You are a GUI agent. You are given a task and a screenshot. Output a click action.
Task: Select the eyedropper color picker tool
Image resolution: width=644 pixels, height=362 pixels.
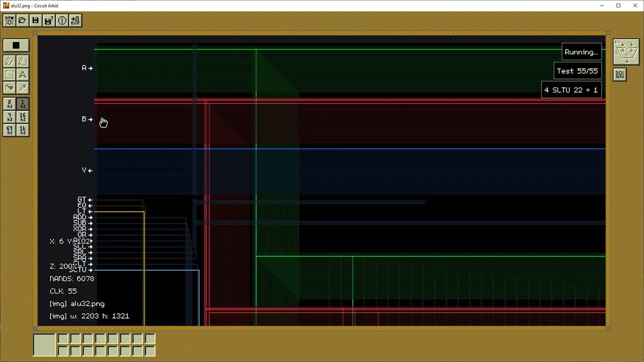click(22, 88)
